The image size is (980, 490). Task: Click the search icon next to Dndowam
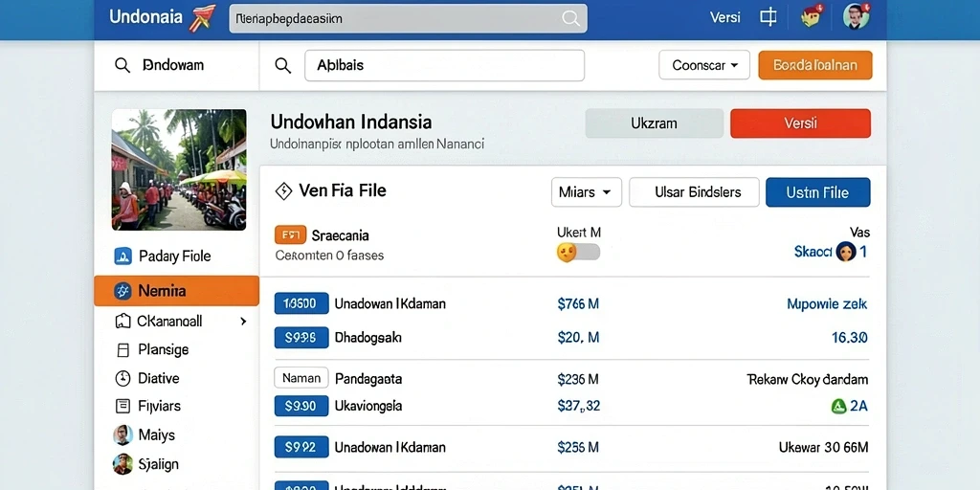click(122, 66)
